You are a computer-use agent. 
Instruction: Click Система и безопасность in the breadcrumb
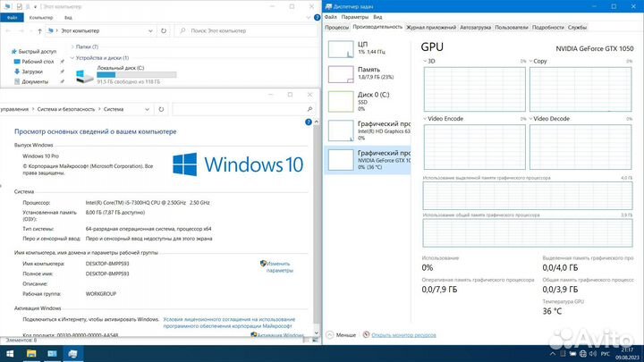coord(65,109)
